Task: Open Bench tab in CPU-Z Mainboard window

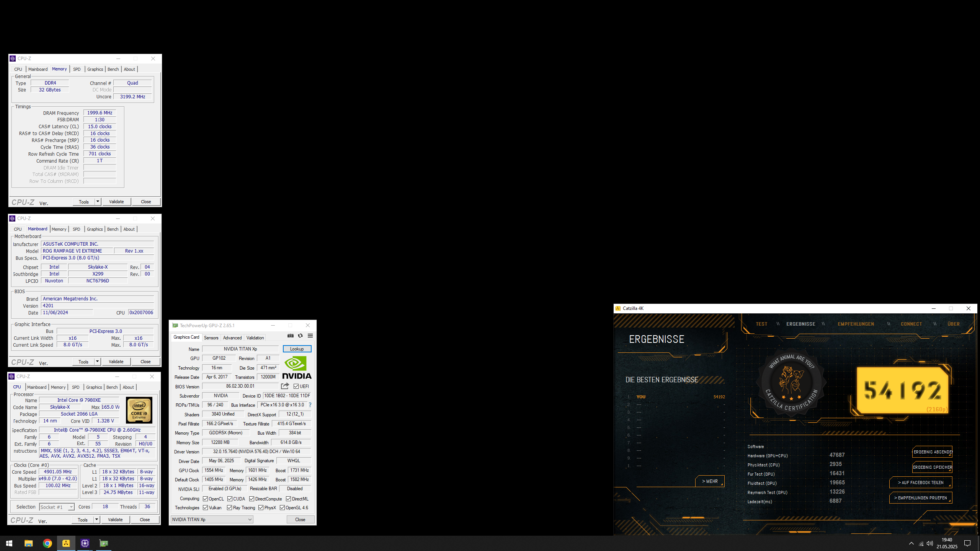Action: (113, 229)
